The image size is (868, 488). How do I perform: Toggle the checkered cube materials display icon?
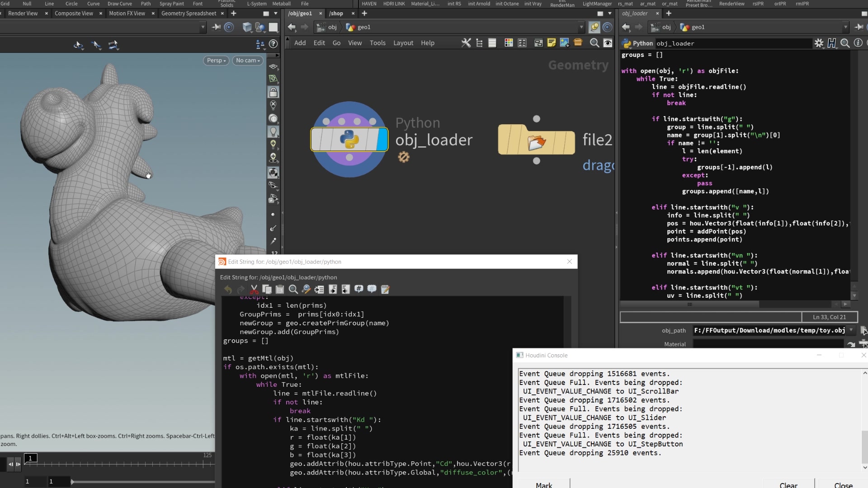(x=273, y=173)
